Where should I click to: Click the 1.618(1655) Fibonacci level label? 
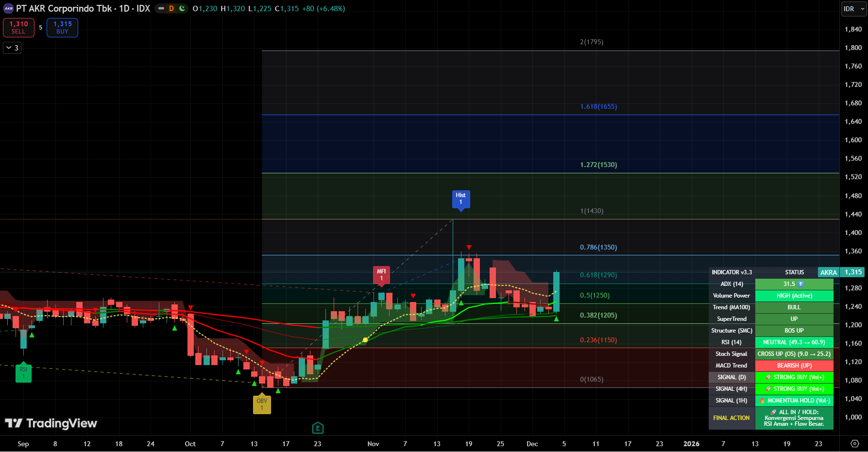(x=598, y=106)
